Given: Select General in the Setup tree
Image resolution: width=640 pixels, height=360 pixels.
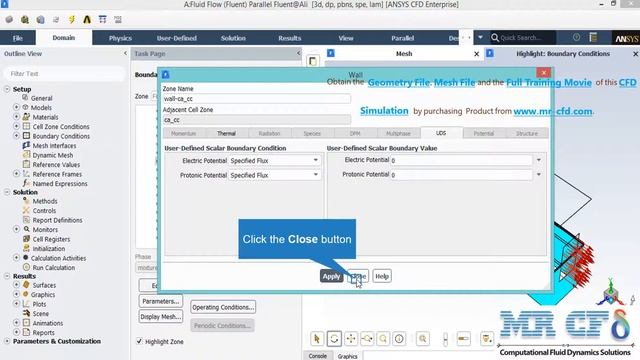Looking at the screenshot, I should 42,98.
